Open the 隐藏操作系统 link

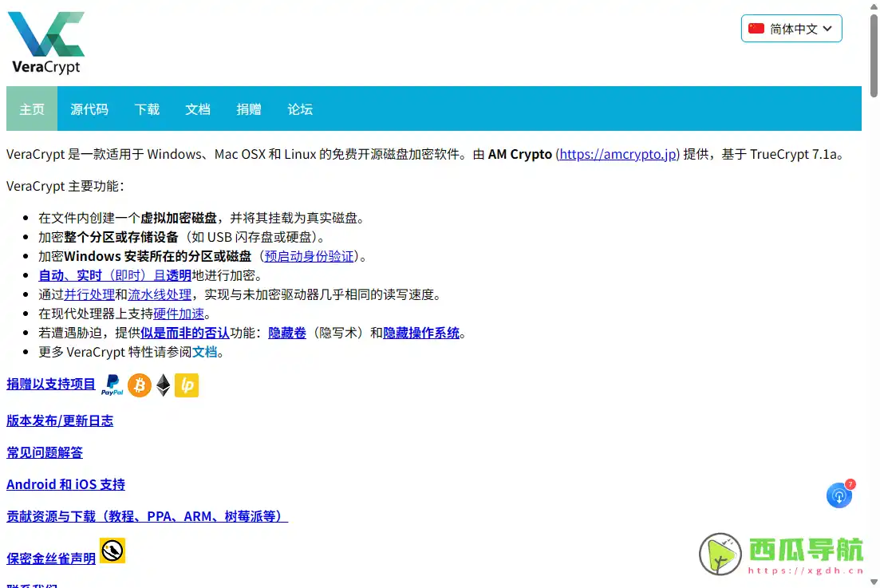[421, 333]
